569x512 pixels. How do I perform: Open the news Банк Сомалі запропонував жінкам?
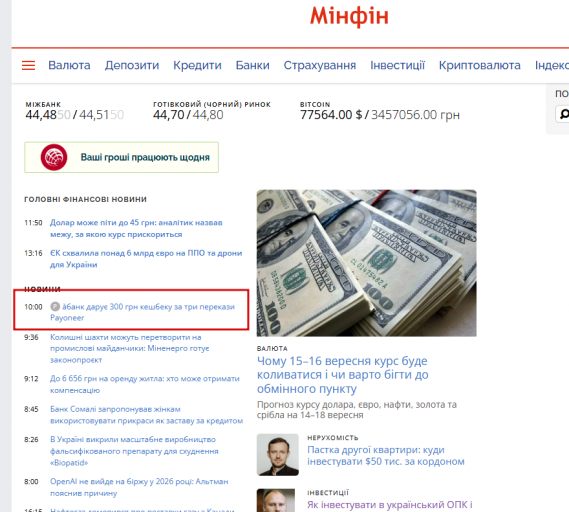[x=146, y=415]
